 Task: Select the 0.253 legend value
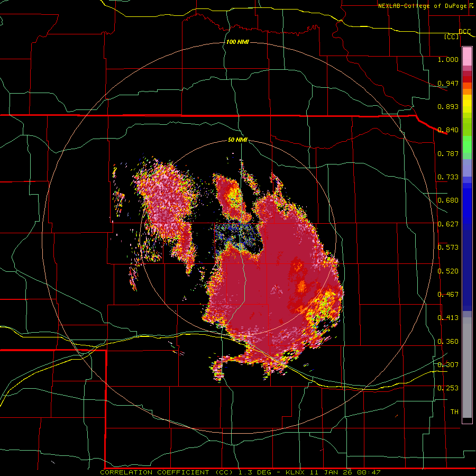coord(448,388)
